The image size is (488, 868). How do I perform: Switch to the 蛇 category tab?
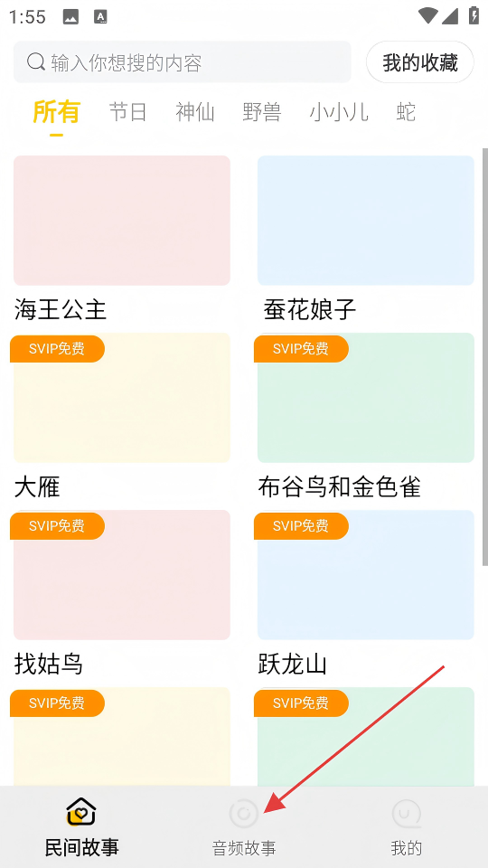[x=406, y=112]
